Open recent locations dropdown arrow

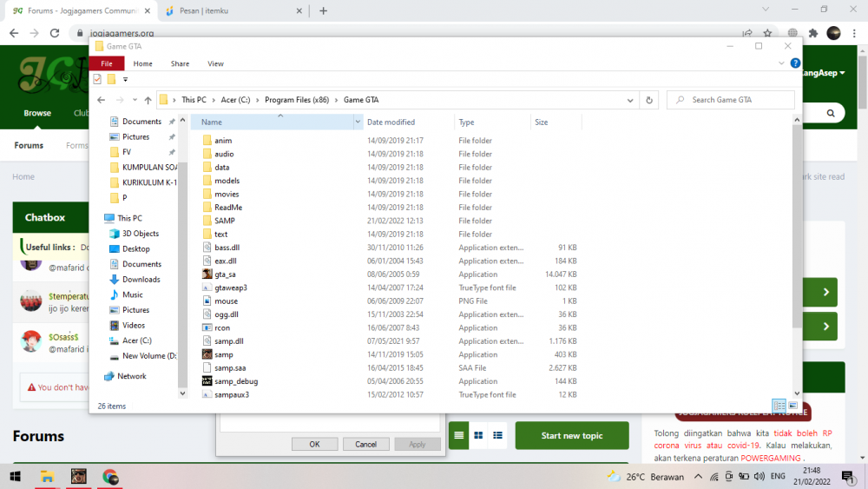coord(135,100)
